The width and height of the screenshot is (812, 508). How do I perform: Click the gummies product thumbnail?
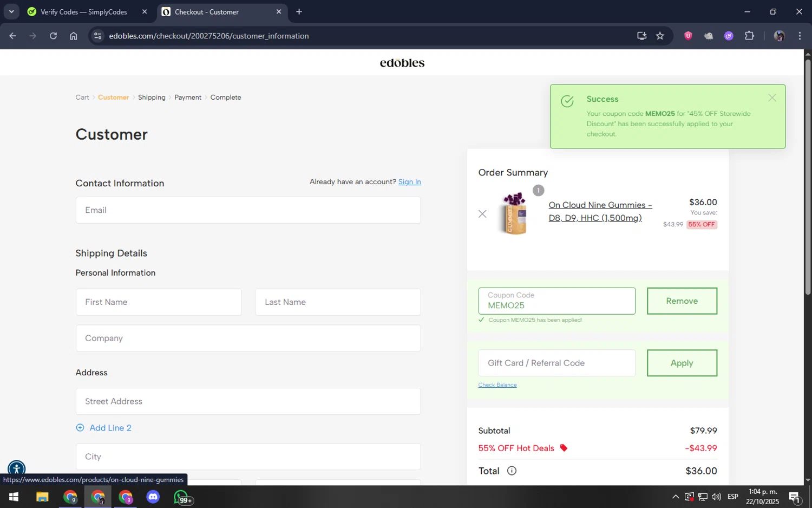pyautogui.click(x=514, y=213)
